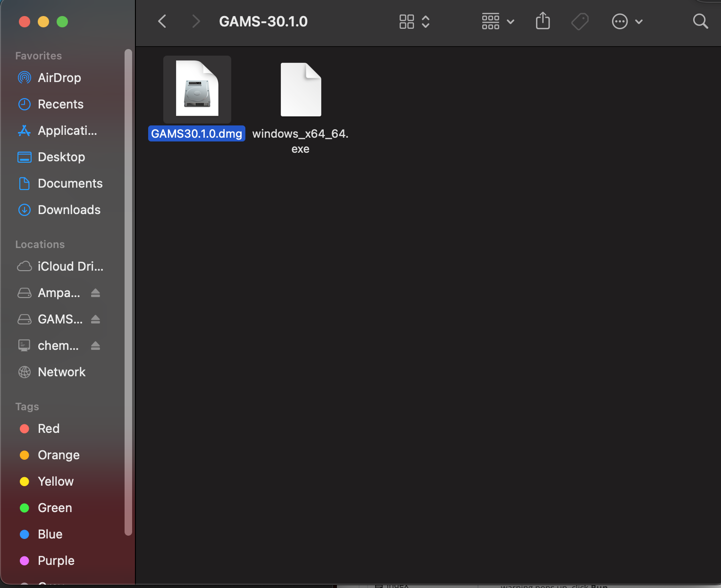Screen dimensions: 721x588
Task: Open Network in the sidebar
Action: pos(62,372)
